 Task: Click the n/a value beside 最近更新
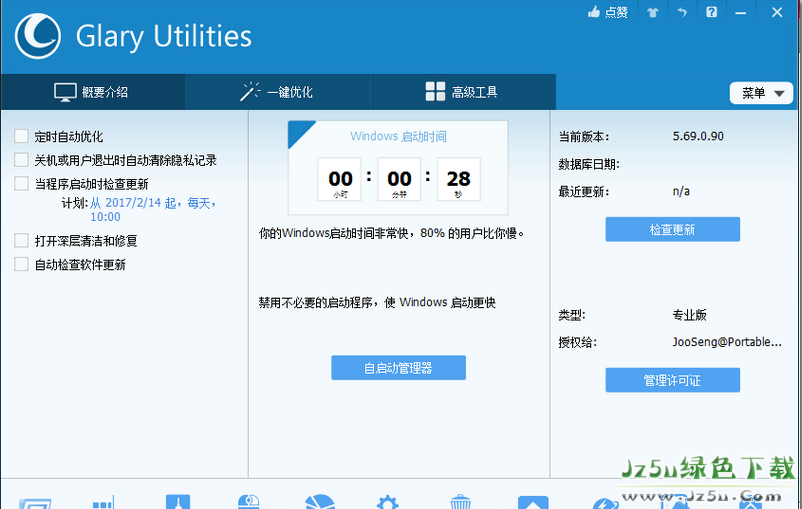[681, 191]
